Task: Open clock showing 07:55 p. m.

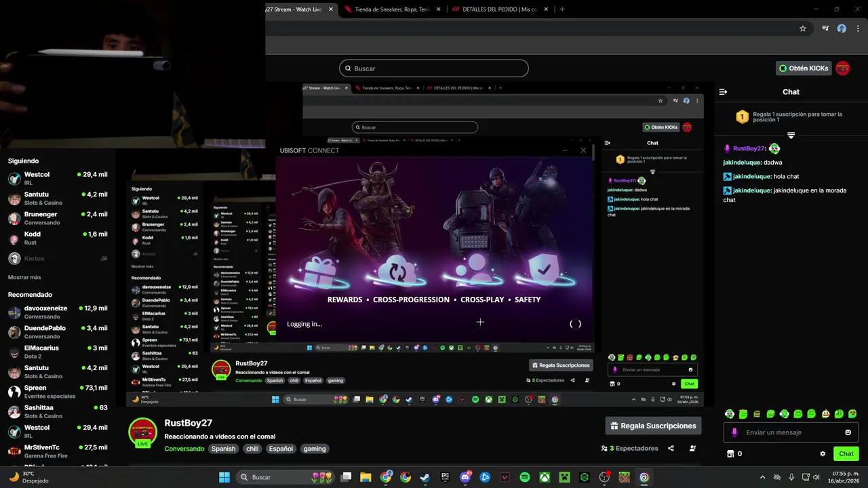Action: pos(845,477)
